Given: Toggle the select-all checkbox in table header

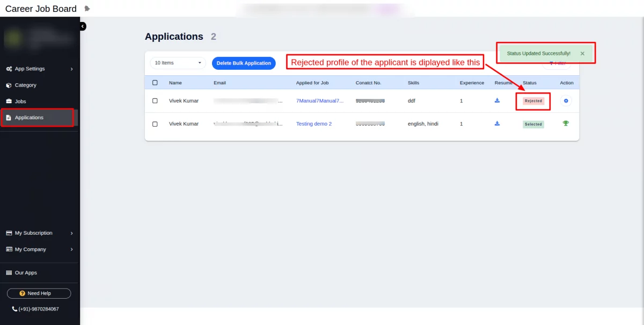Looking at the screenshot, I should [x=155, y=83].
